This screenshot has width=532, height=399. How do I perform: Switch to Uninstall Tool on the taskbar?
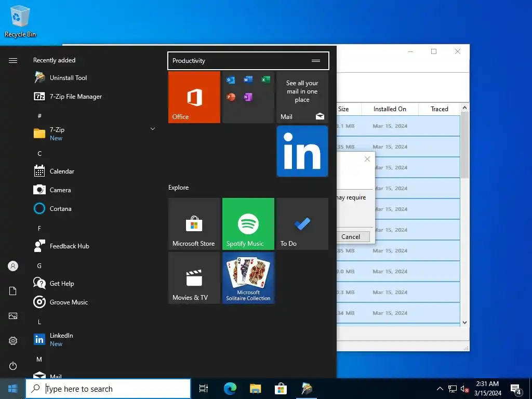[x=307, y=389]
